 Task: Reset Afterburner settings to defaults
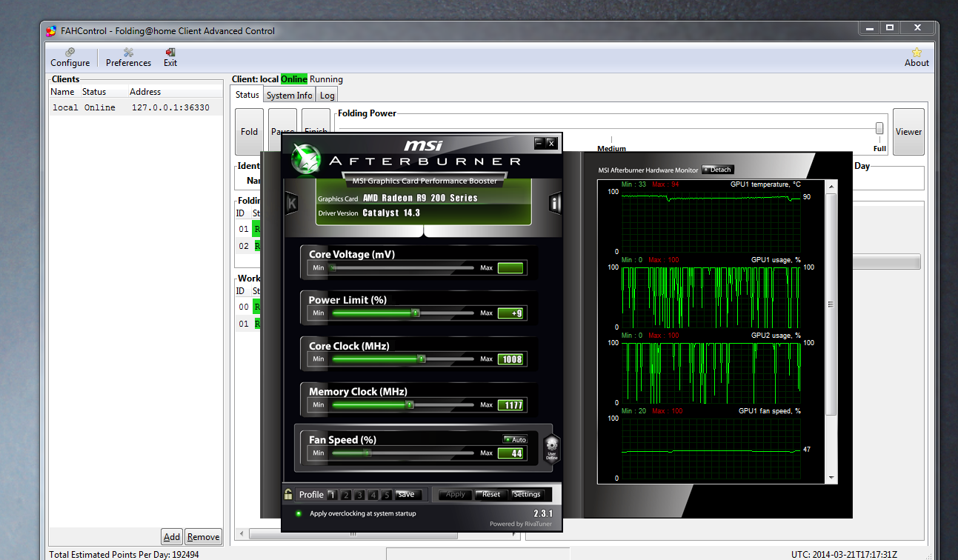491,495
